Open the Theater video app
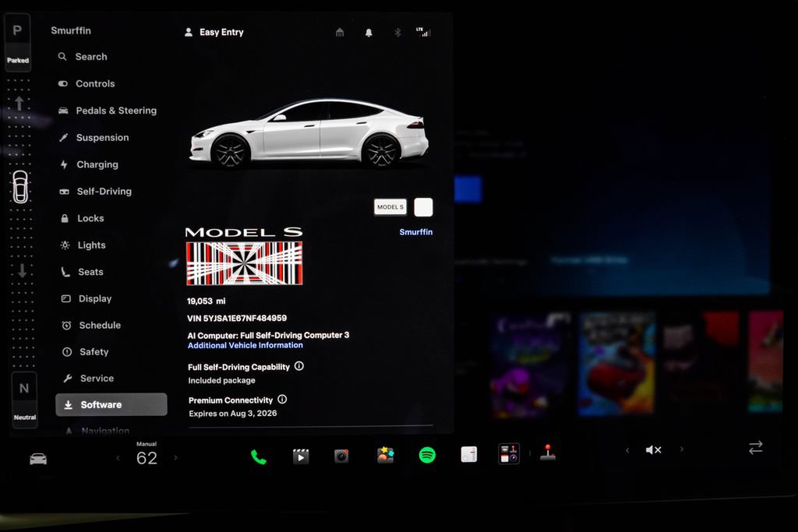 click(x=301, y=456)
